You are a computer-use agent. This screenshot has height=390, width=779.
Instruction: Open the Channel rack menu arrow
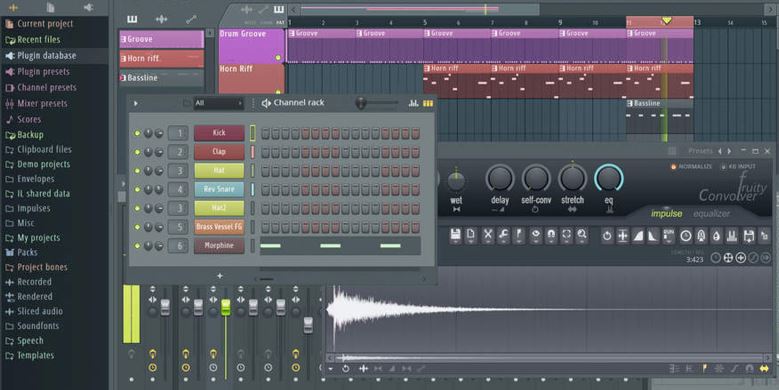tap(136, 103)
